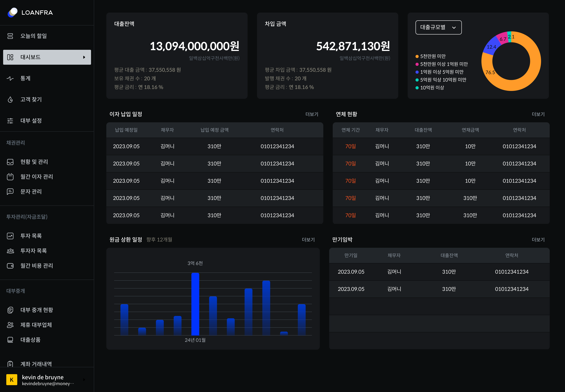Click teal 2.1 donut chart segment
565x392 pixels.
click(509, 37)
